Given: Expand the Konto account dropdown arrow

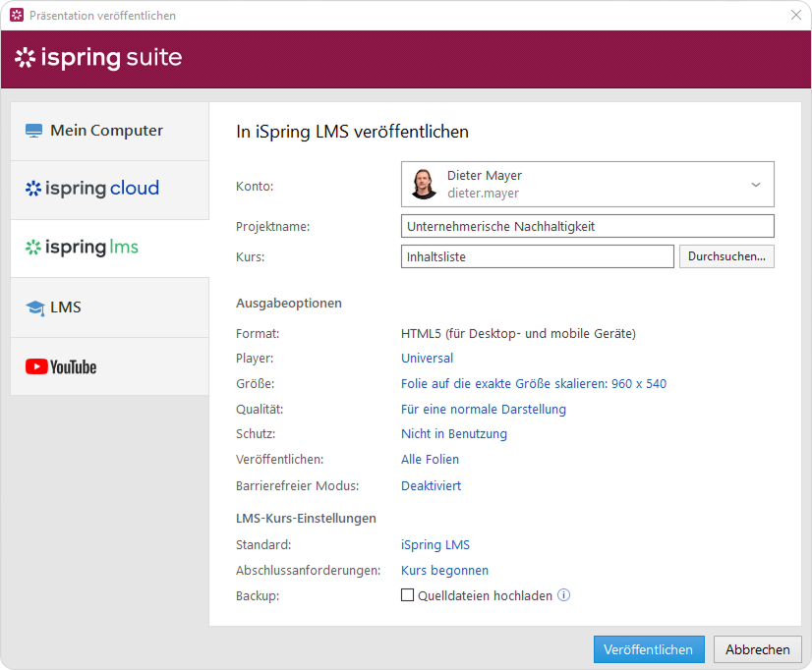Looking at the screenshot, I should 755,185.
